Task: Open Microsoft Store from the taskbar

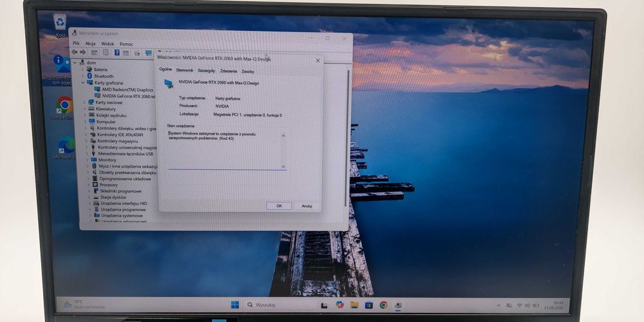Action: [x=369, y=305]
